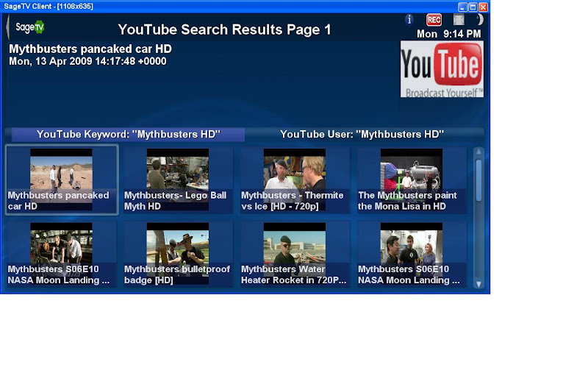Select YouTube Keyword "Mythbusters HD" tab
The image size is (588, 387).
[x=128, y=135]
